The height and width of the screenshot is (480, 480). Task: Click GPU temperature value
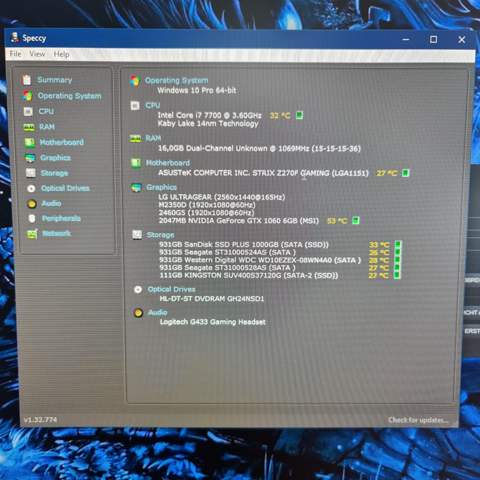pos(337,221)
